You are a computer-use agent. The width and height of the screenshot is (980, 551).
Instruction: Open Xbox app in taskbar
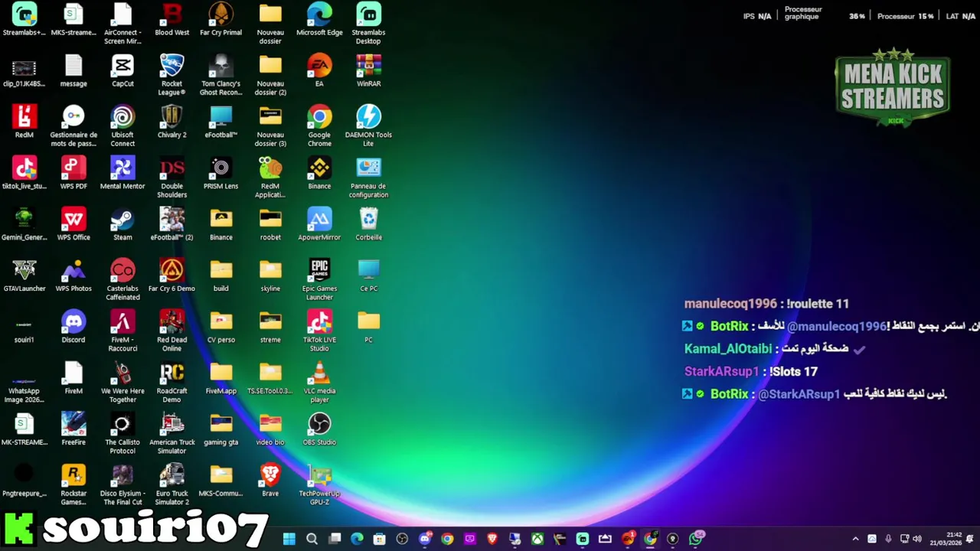pyautogui.click(x=538, y=539)
